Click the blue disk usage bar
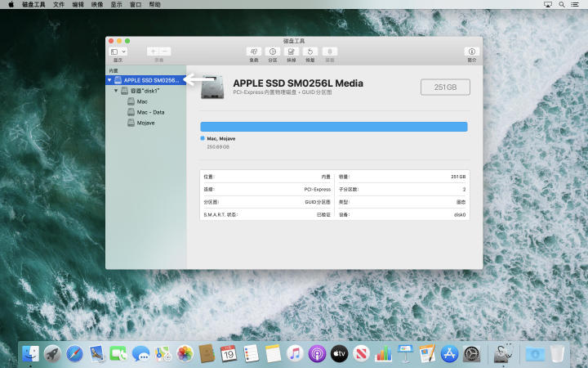 [334, 127]
